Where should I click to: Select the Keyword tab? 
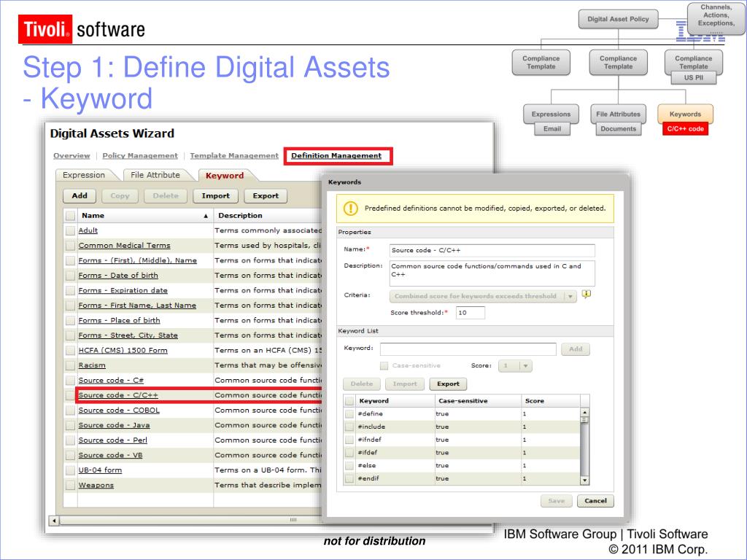(x=225, y=175)
